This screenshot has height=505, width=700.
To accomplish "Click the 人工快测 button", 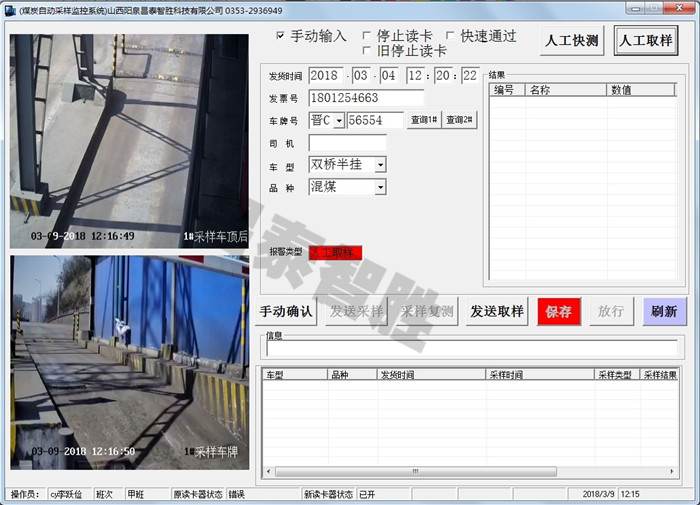I will click(x=572, y=41).
